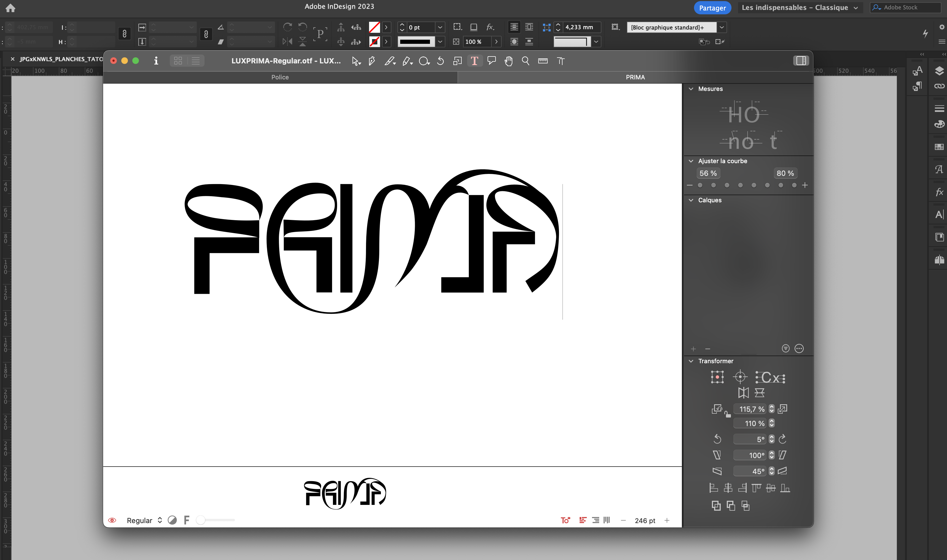Switch to the Police tab

pyautogui.click(x=280, y=77)
